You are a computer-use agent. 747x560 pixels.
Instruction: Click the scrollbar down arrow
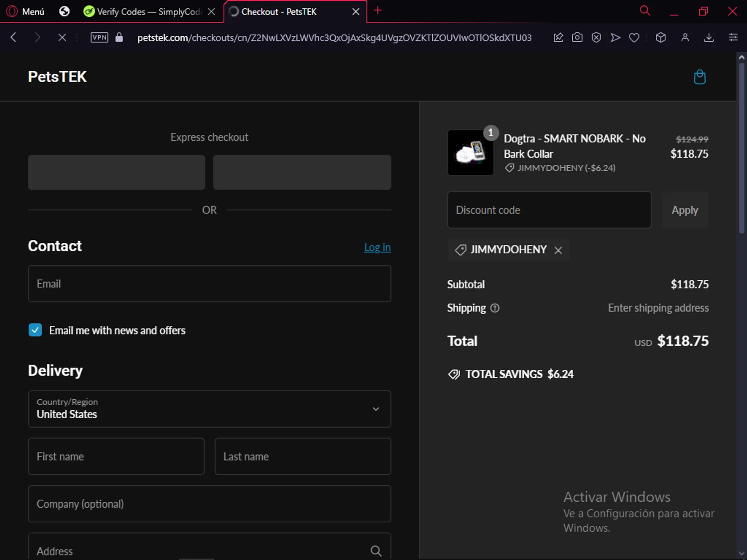point(742,554)
